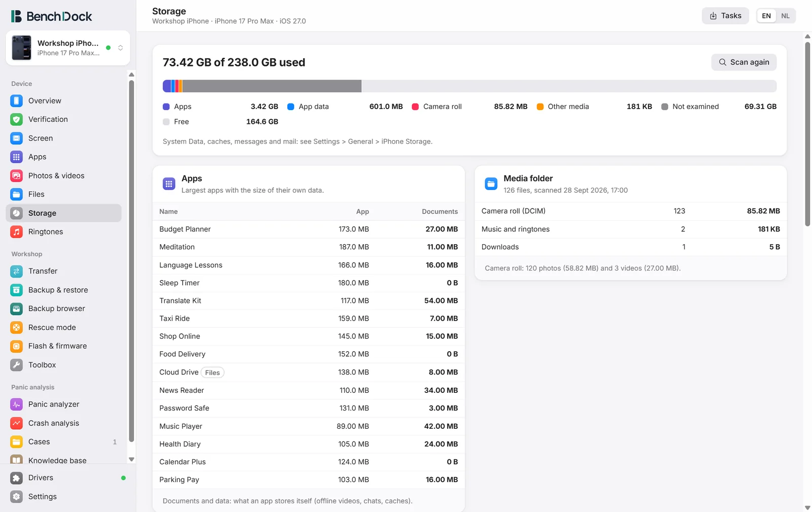Click the sidebar scrollbar down arrow
The image size is (812, 512).
click(x=131, y=459)
